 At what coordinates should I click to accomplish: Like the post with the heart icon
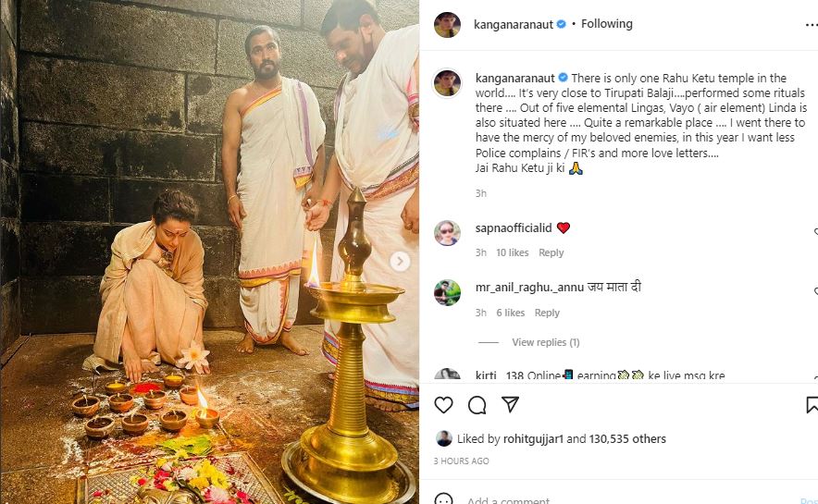tap(444, 405)
